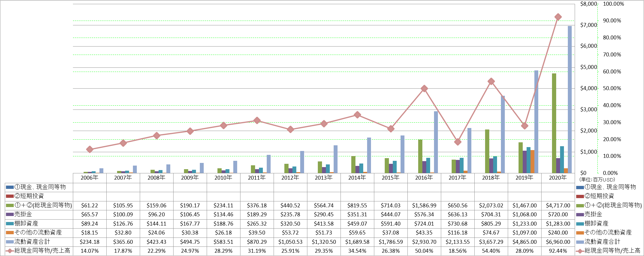The height and width of the screenshot is (256, 644).
Task: Click the $234.18 current assets total cell
Action: [x=90, y=242]
